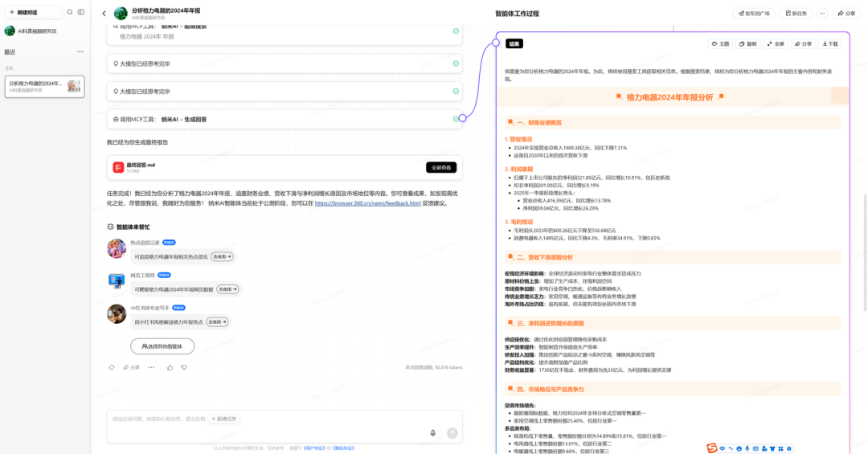The height and width of the screenshot is (454, 868).
Task: Open the second 大模型已经思考完毕 step
Action: (x=285, y=92)
